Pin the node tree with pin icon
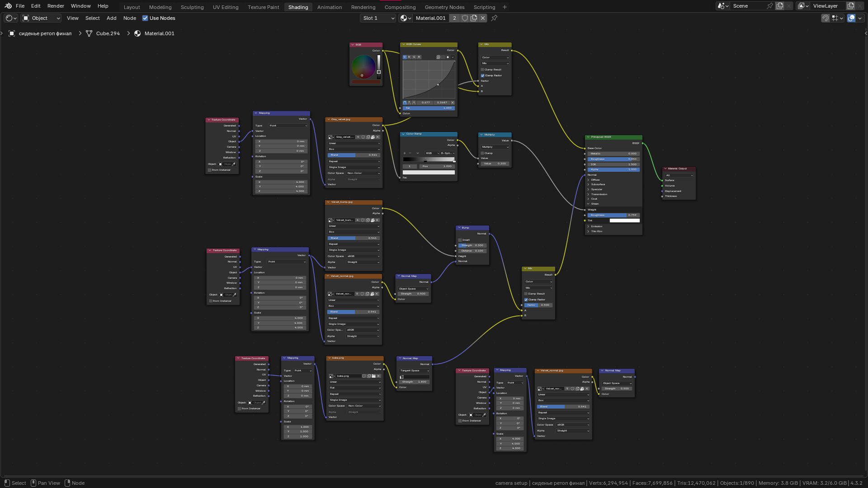Viewport: 868px width, 488px height. pos(494,18)
